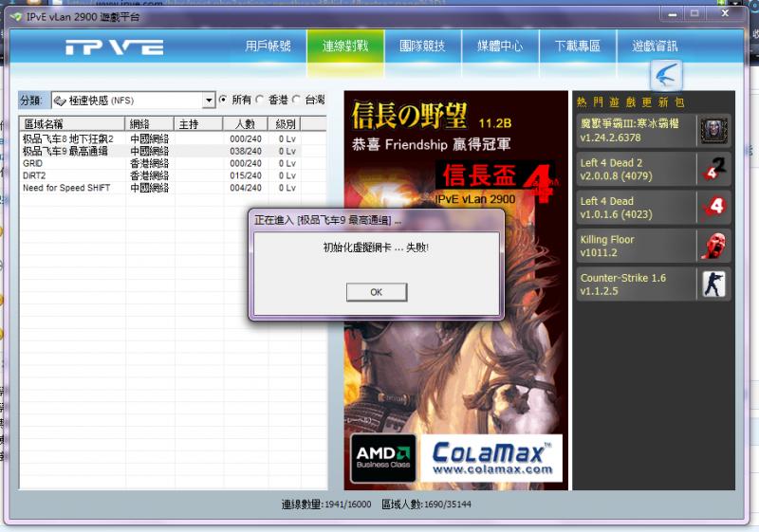This screenshot has width=759, height=532.
Task: Click the AMD Business Class banner logo
Action: coord(383,457)
